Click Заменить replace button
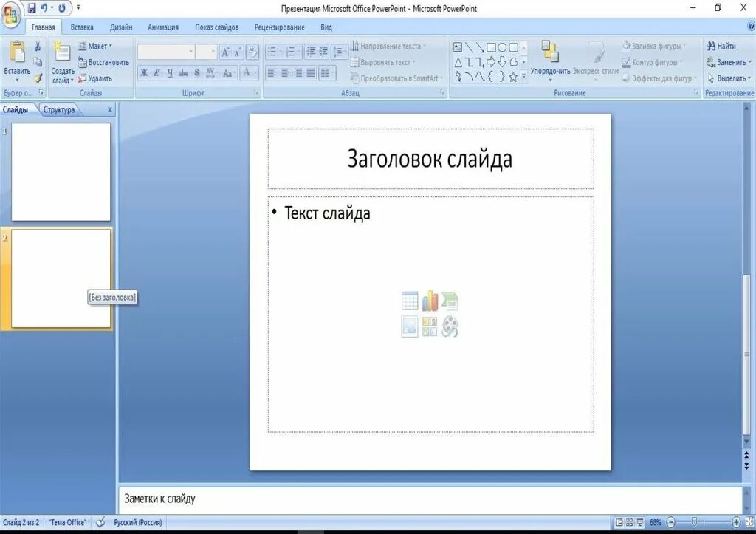Image resolution: width=756 pixels, height=534 pixels. pyautogui.click(x=729, y=62)
